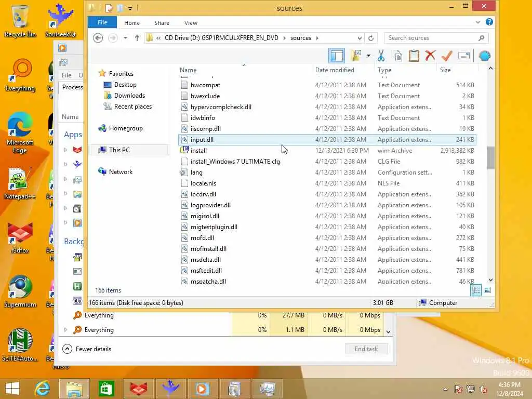Expand the ribbon with the chevron
Image resolution: width=532 pixels, height=399 pixels.
478,22
